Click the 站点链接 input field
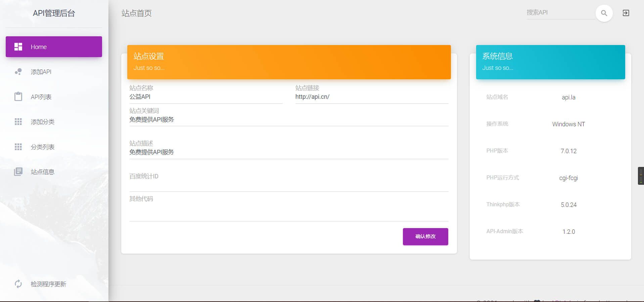Screen dimensions: 644x302 pos(371,97)
